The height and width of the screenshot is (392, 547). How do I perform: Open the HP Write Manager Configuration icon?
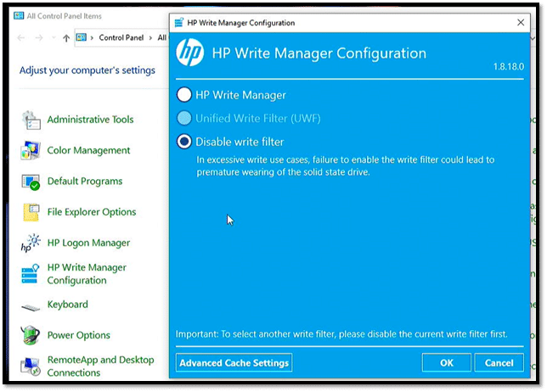[x=30, y=274]
